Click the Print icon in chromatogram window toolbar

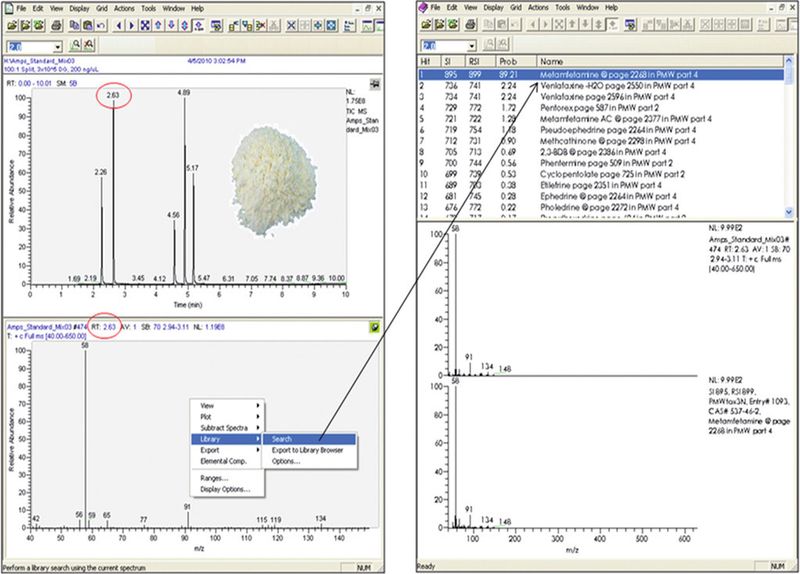[x=57, y=26]
